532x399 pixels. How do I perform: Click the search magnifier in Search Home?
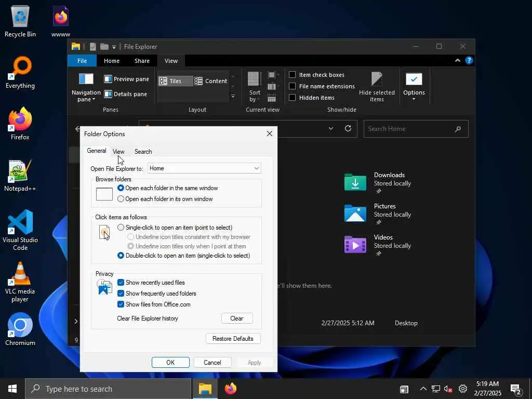point(458,129)
